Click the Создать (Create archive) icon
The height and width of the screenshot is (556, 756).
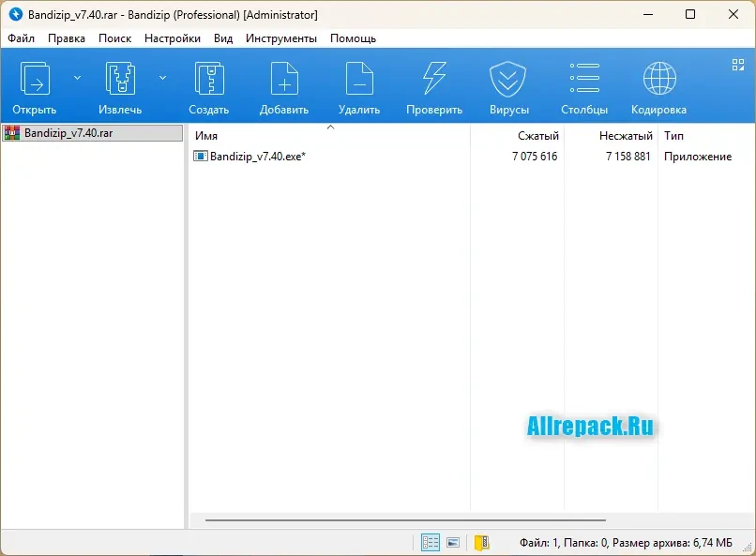tap(209, 79)
